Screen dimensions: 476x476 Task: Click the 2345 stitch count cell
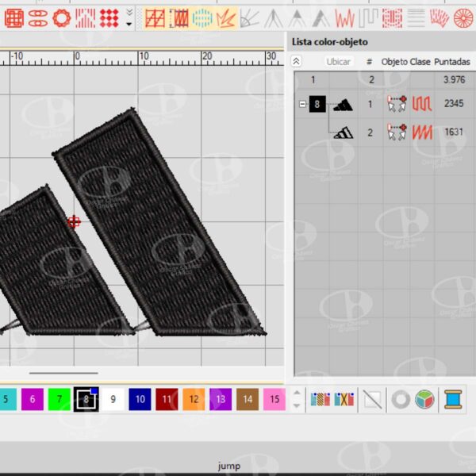(x=454, y=103)
